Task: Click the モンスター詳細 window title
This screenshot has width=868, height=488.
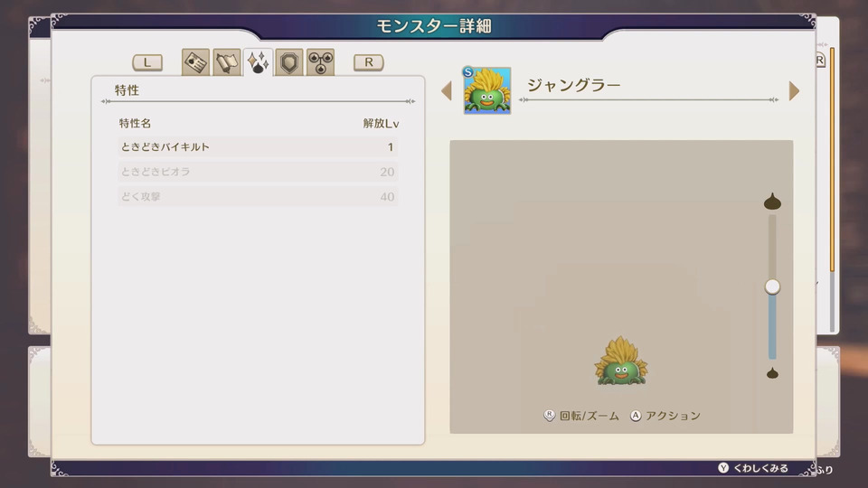Action: tap(434, 26)
